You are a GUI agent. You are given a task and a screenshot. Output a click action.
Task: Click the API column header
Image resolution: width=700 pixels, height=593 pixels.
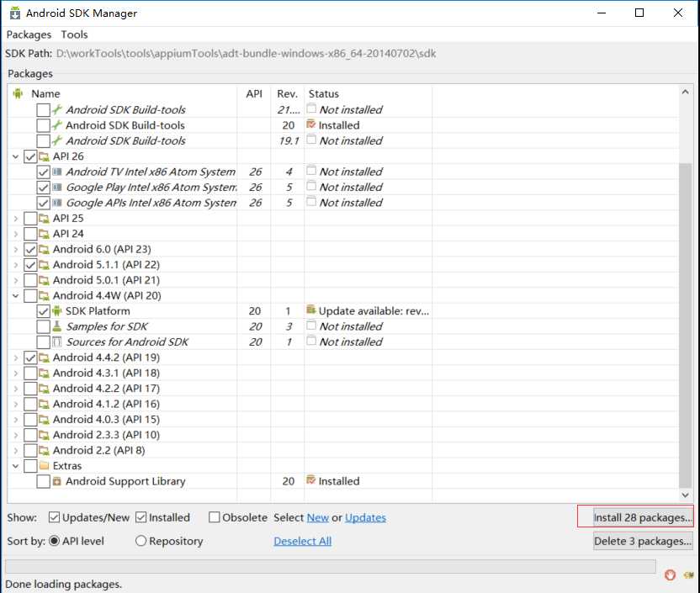(x=254, y=93)
